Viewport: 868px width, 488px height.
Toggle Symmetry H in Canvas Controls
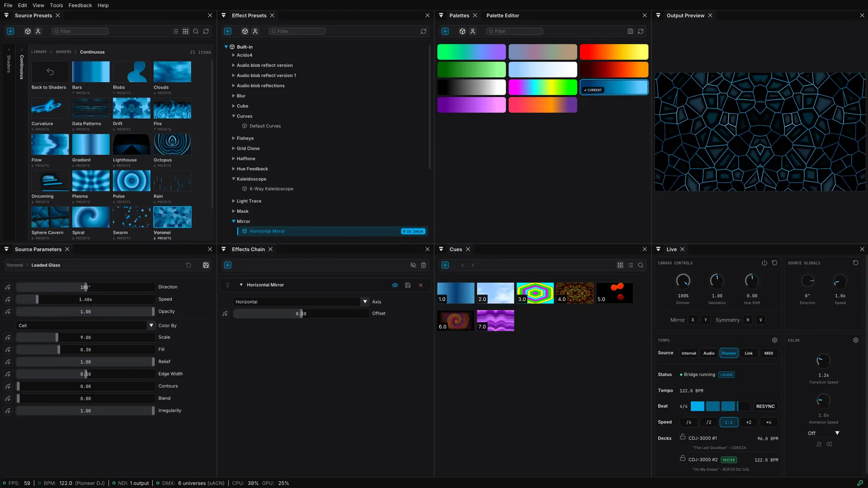coord(748,320)
